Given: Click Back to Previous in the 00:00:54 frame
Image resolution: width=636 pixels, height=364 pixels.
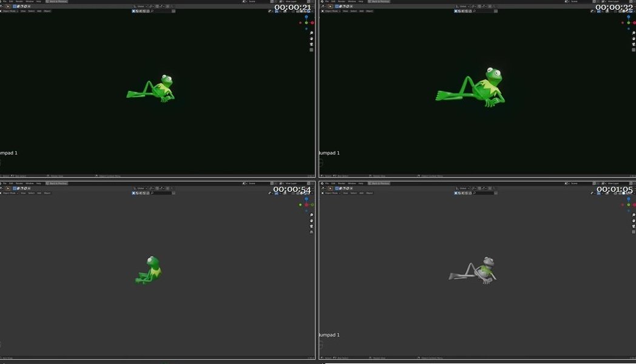Looking at the screenshot, I should pos(56,184).
